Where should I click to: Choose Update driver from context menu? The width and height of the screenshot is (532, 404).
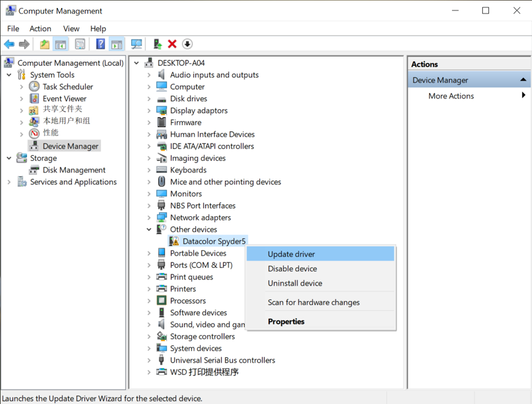point(320,254)
